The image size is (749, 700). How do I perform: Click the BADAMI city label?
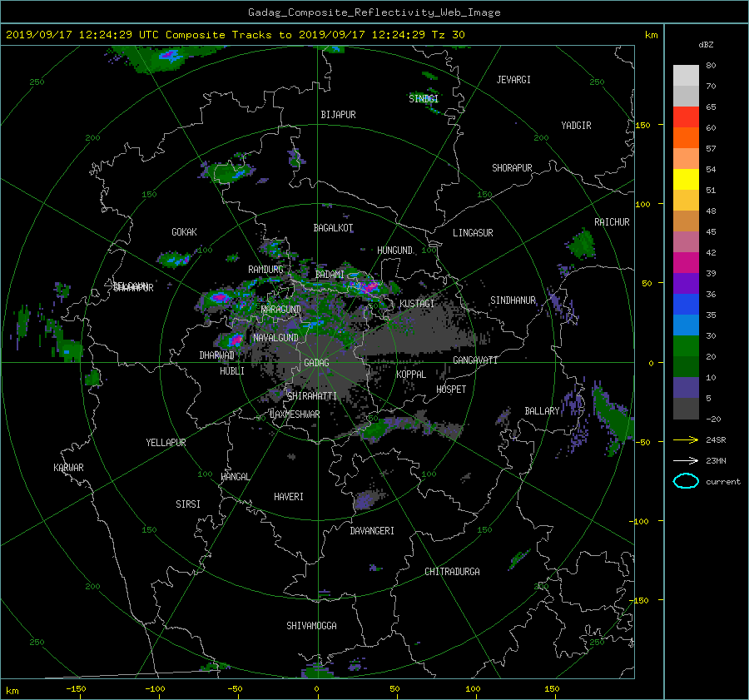[330, 275]
